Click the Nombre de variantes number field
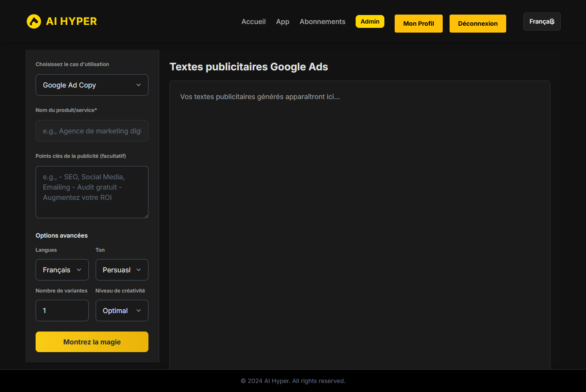586x392 pixels. pyautogui.click(x=62, y=311)
